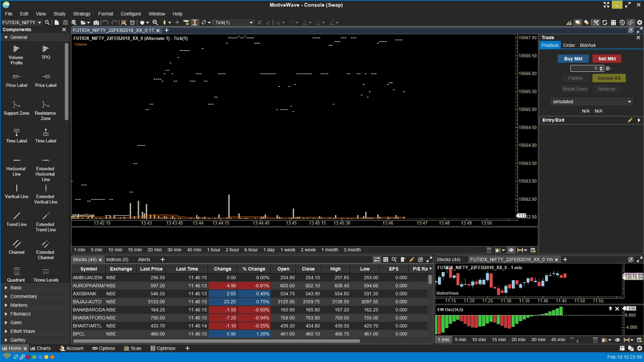Select the TPO component
The height and width of the screenshot is (362, 644).
tap(46, 52)
